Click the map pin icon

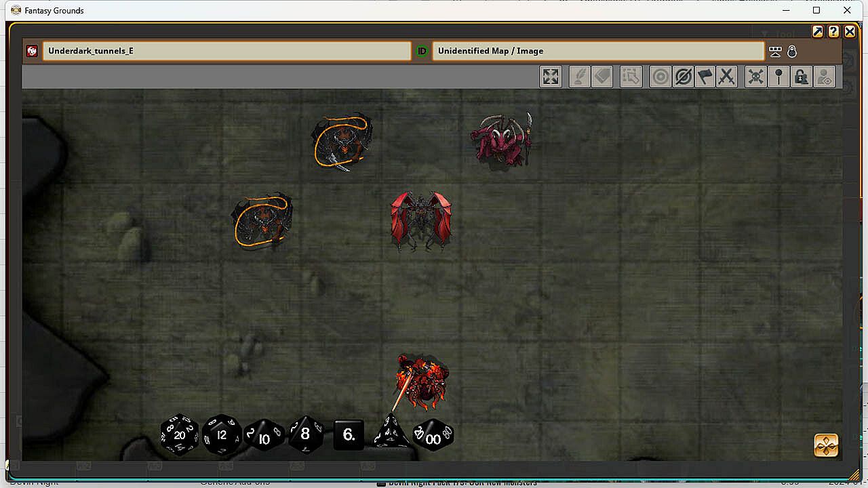pos(778,77)
